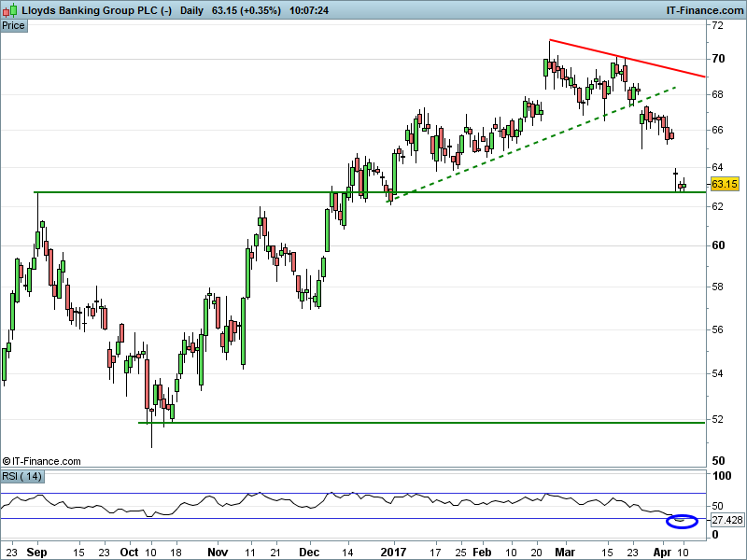This screenshot has height=560, width=747.
Task: Select the Price panel label
Action: pos(13,26)
